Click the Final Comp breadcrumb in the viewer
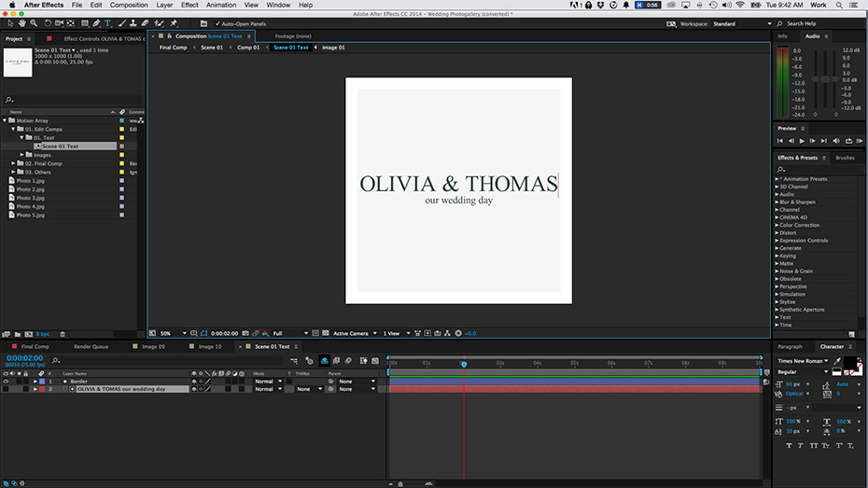868x488 pixels. pos(173,47)
